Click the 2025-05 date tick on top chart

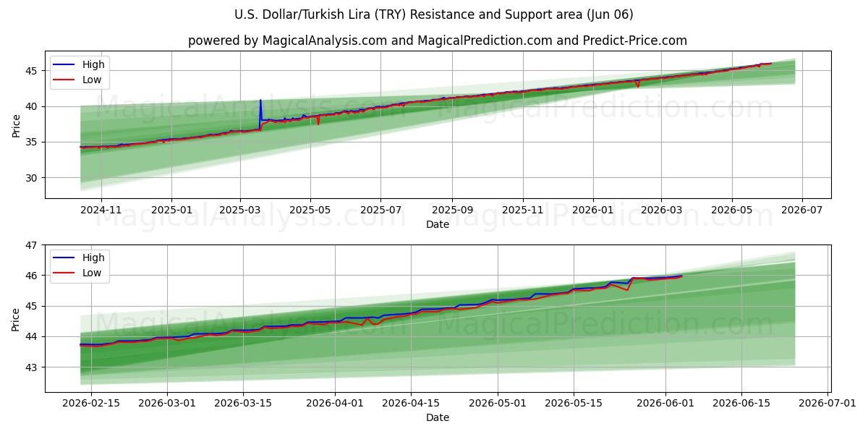click(x=310, y=209)
